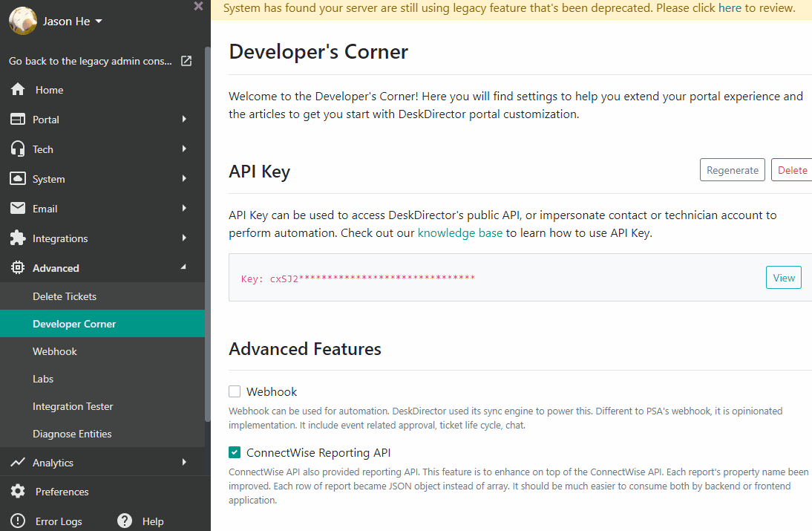The image size is (812, 531).
Task: Open the Preferences menu item
Action: [62, 492]
